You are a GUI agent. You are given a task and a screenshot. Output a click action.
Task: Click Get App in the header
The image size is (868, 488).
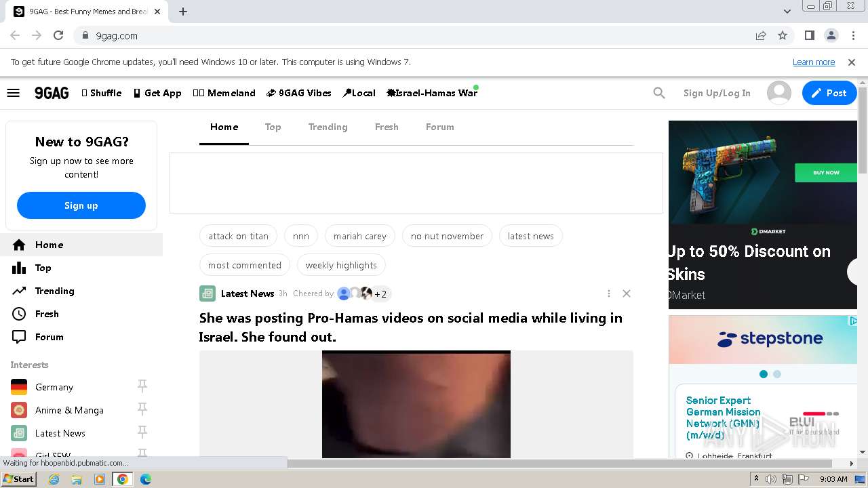(x=157, y=93)
